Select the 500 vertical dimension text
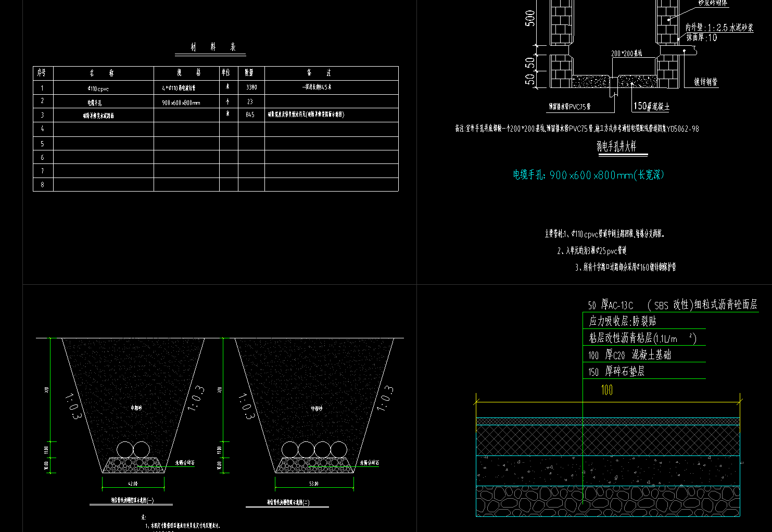 tap(530, 18)
